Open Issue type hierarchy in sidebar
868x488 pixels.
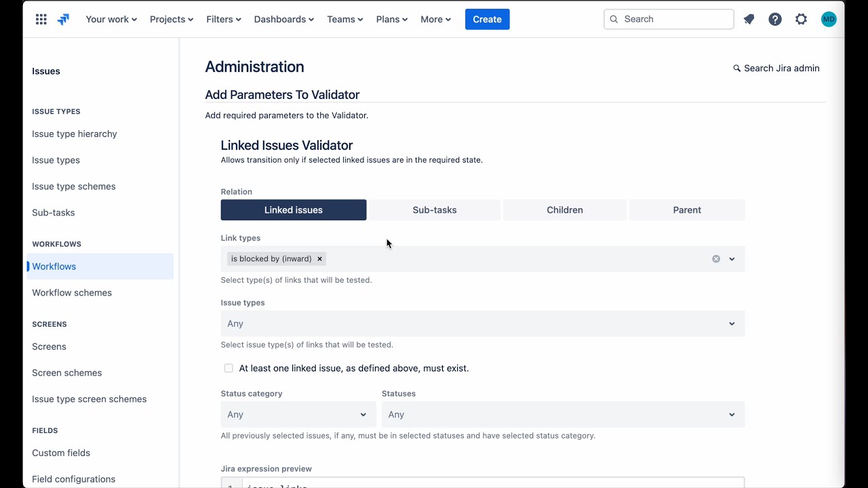click(75, 134)
